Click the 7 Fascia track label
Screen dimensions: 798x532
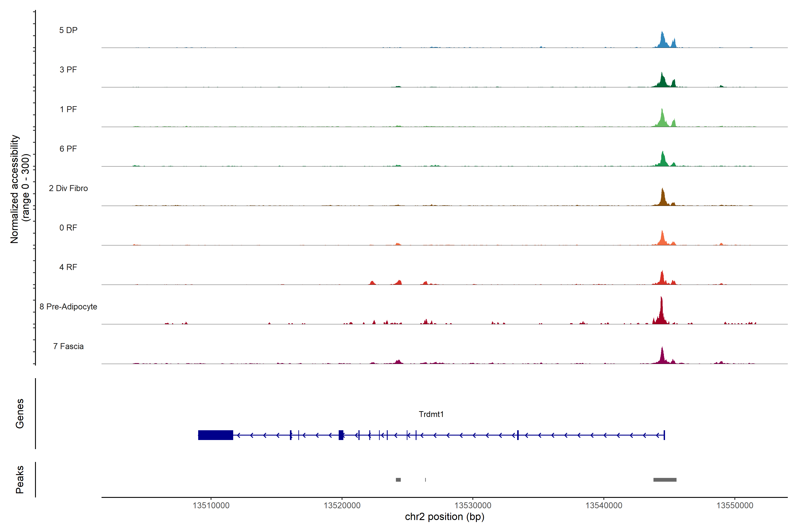[68, 346]
